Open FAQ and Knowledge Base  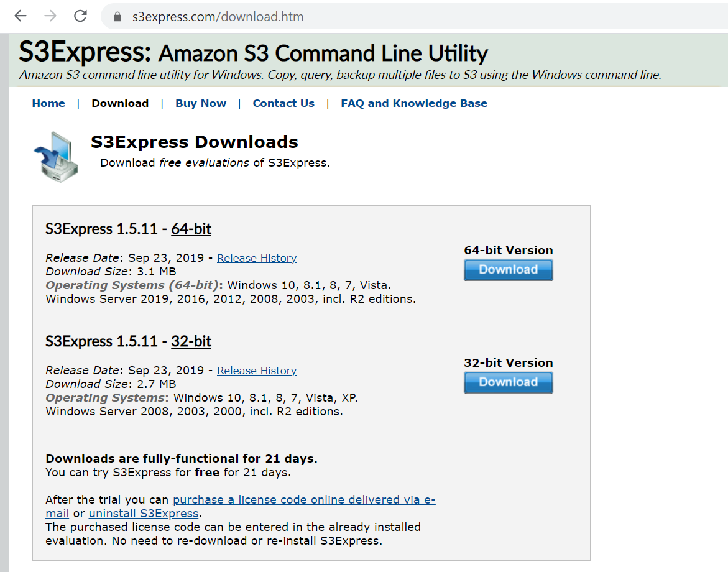pos(413,103)
